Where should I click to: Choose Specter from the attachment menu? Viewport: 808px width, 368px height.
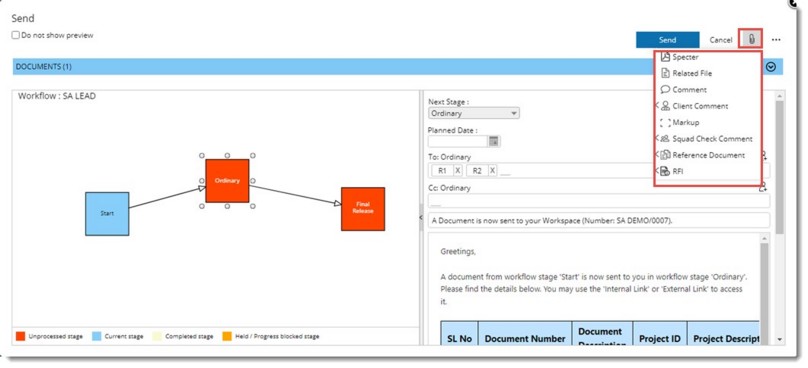pyautogui.click(x=685, y=57)
